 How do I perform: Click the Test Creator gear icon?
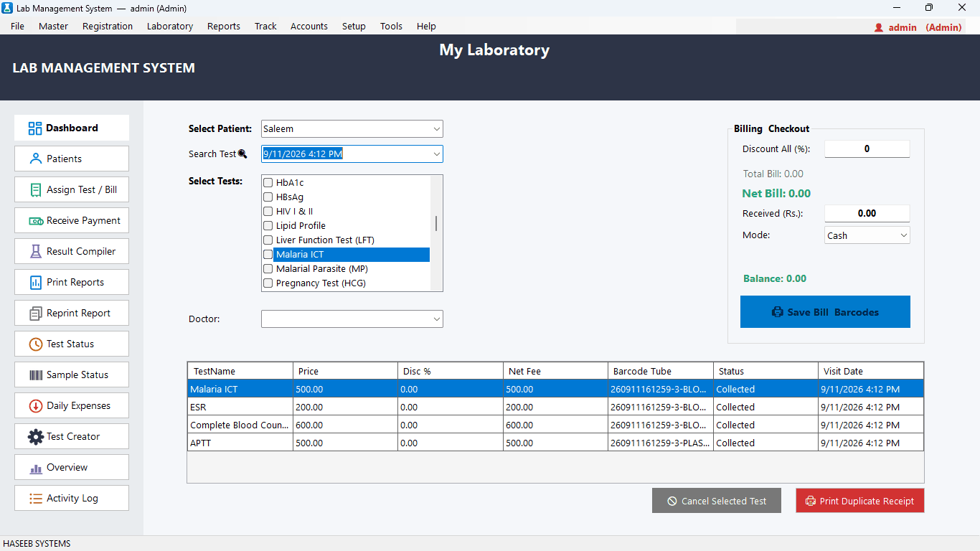[x=35, y=437]
